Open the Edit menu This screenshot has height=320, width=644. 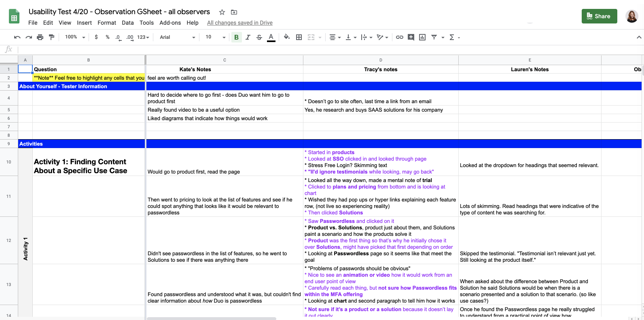pyautogui.click(x=48, y=23)
